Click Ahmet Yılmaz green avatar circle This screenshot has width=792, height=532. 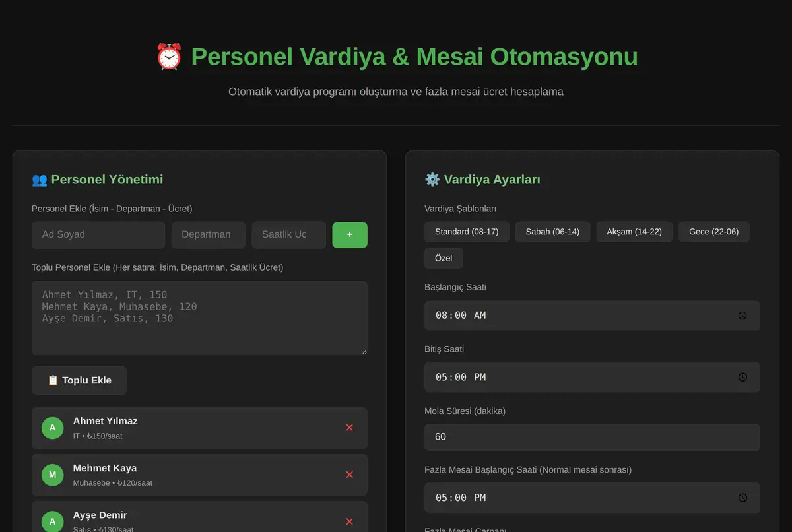pos(53,428)
